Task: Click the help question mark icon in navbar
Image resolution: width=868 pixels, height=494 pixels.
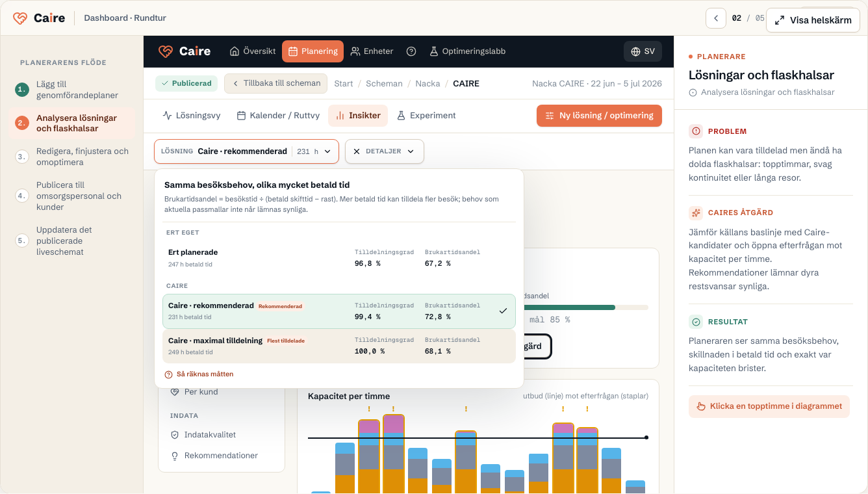Action: (411, 51)
